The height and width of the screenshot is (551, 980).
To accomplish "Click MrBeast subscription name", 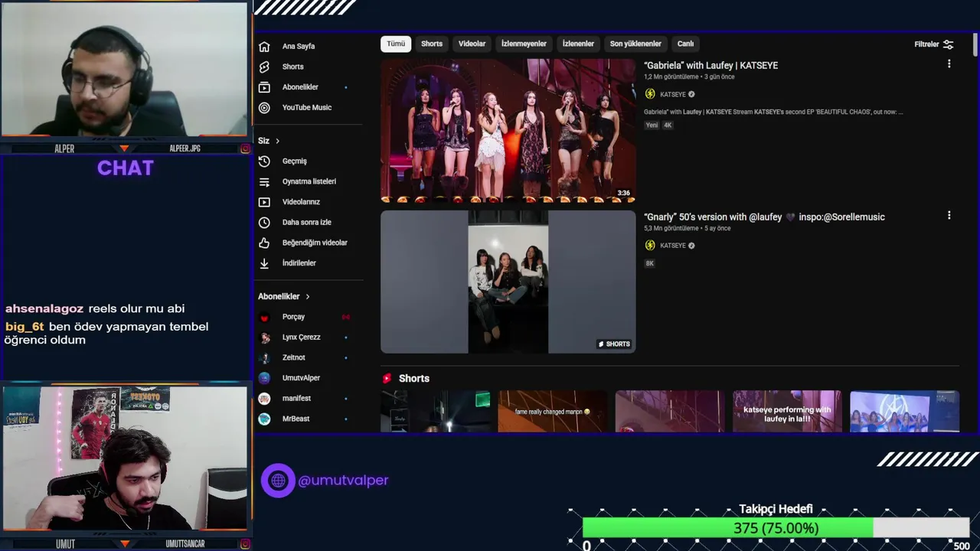I will pyautogui.click(x=296, y=419).
